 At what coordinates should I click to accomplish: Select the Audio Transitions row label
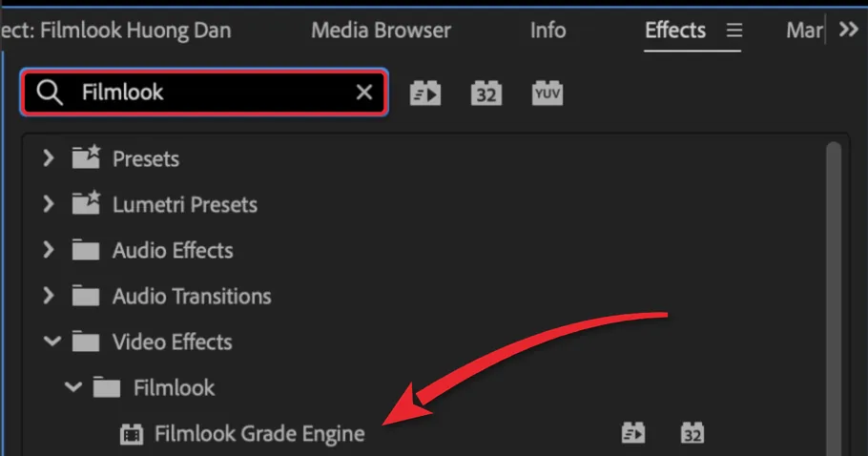[192, 296]
